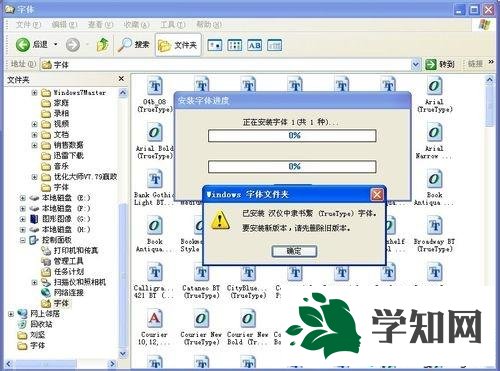500x371 pixels.
Task: Switch to List view icon
Action: (x=235, y=45)
